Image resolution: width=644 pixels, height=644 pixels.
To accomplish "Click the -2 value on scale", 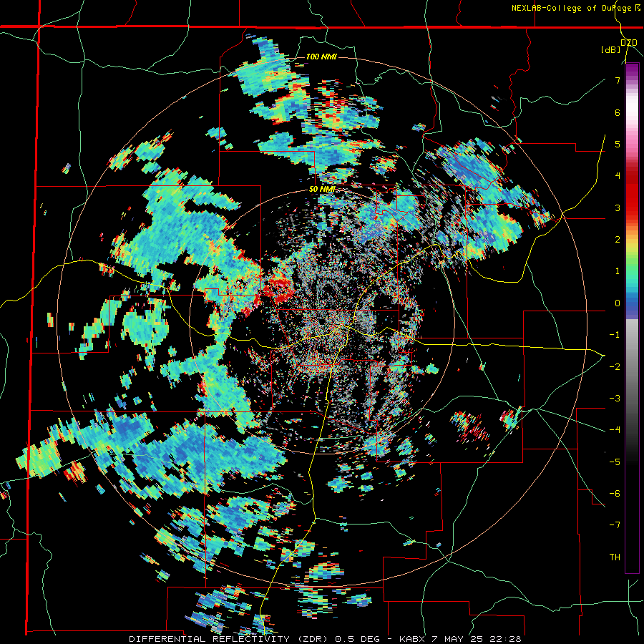I will coord(615,366).
